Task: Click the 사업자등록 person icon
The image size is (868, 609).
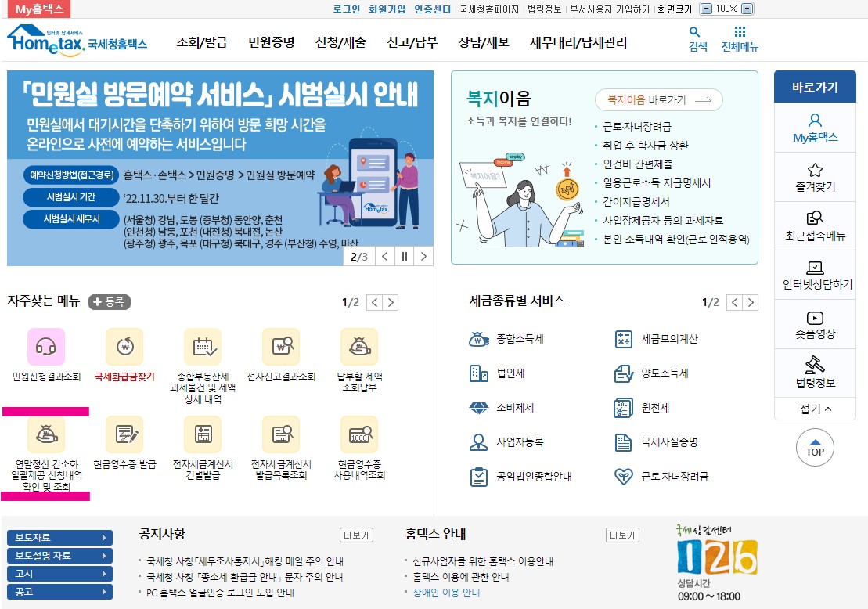Action: (x=478, y=442)
